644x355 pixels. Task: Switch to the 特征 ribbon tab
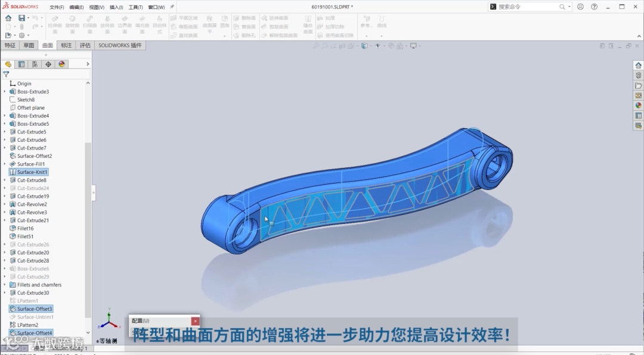coord(10,45)
